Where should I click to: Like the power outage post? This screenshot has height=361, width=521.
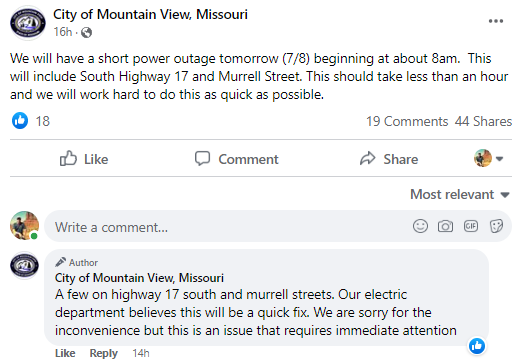tap(84, 159)
